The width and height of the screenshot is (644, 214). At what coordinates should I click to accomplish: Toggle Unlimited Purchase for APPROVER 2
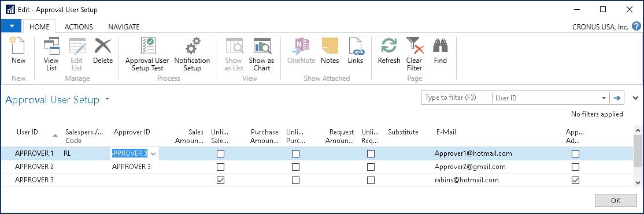[295, 167]
